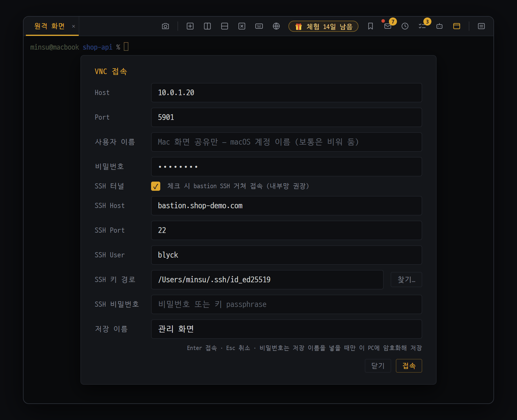Click the VNC 접속 dialog title
Screen dimensions: 517x420
tap(111, 71)
